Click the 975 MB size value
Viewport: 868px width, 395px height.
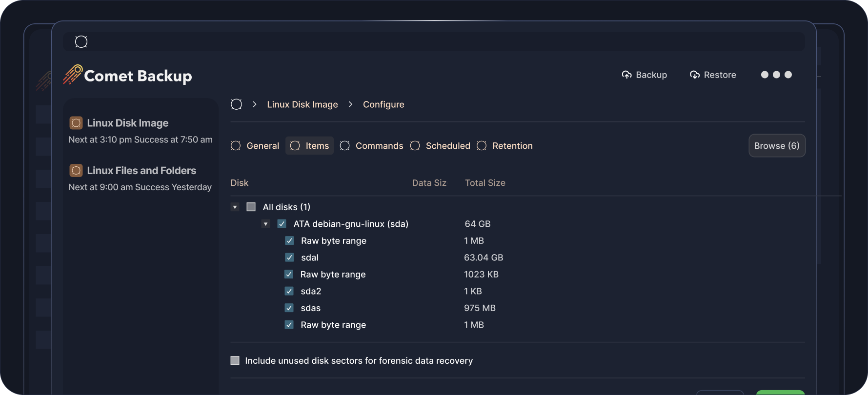pyautogui.click(x=480, y=308)
